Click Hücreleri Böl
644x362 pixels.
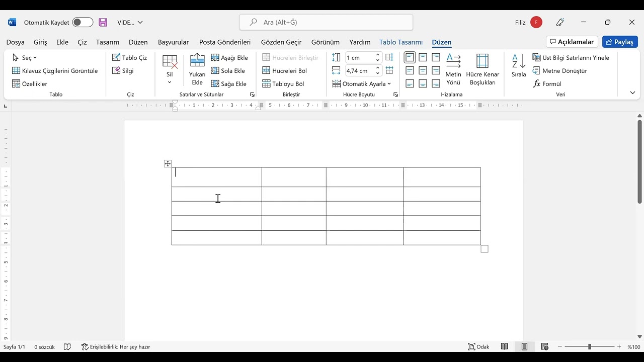coord(284,71)
